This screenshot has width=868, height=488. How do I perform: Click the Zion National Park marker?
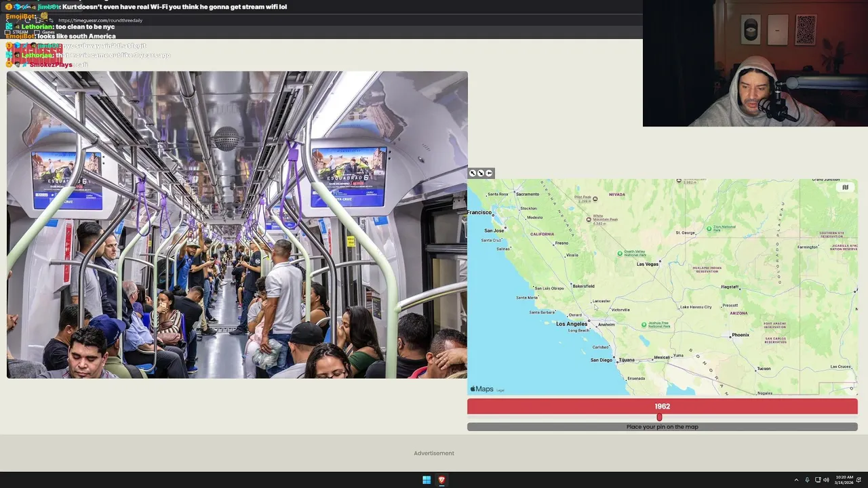coord(709,228)
